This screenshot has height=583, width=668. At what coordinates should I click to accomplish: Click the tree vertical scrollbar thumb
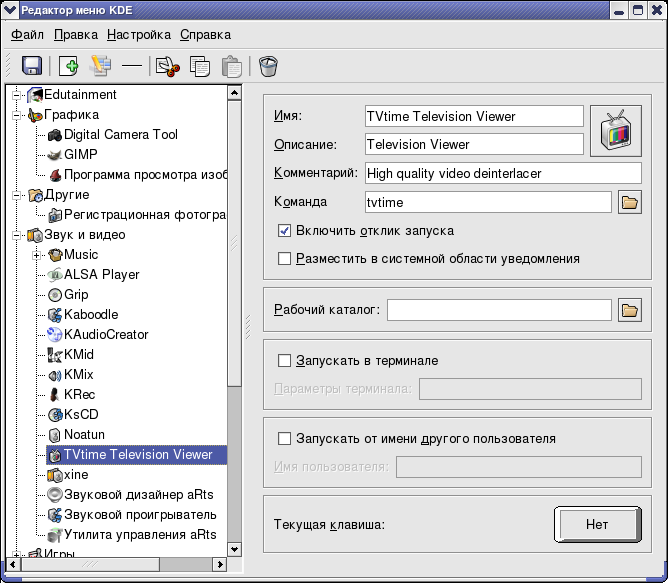[x=234, y=243]
